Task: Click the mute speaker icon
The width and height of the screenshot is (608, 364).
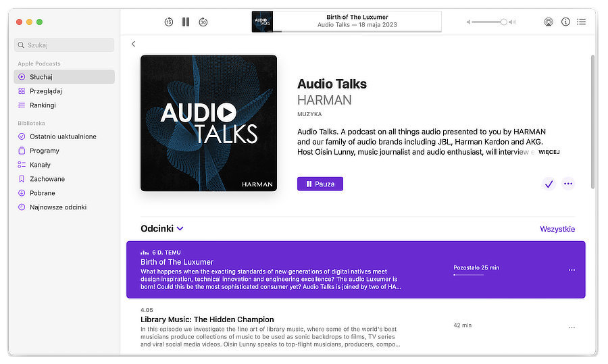Action: (468, 22)
